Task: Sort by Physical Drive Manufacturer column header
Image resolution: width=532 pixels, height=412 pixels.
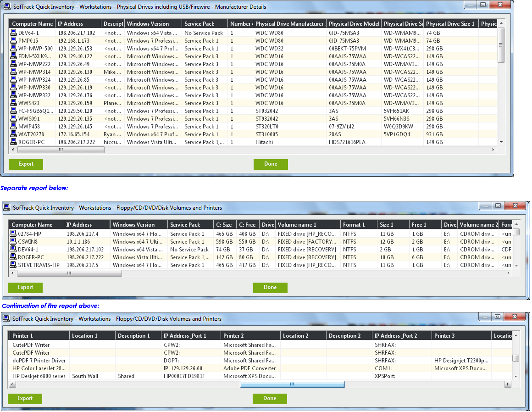Action: (x=289, y=24)
